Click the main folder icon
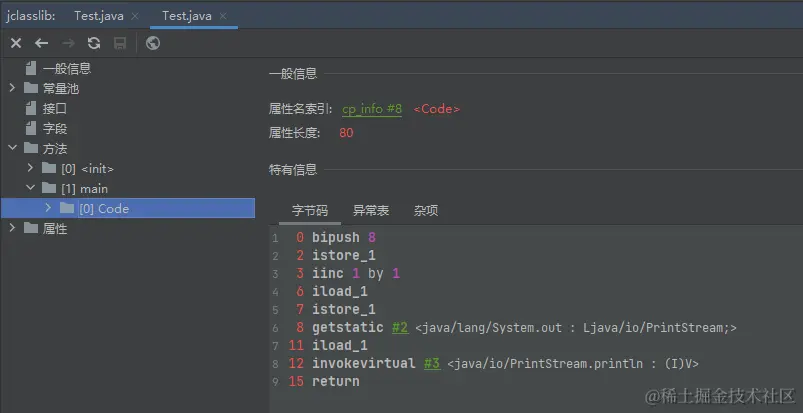 [49, 188]
